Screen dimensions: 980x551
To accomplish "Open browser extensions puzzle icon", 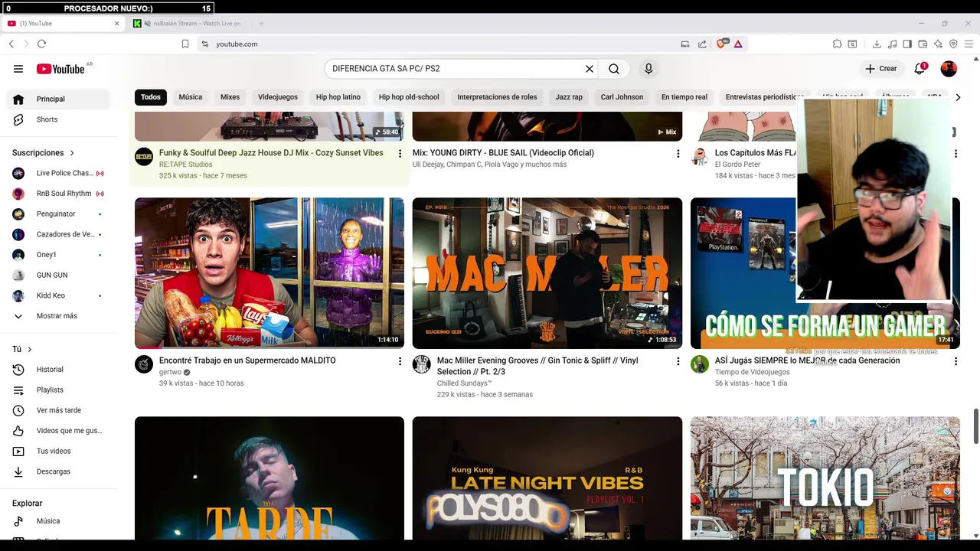I will tap(837, 44).
